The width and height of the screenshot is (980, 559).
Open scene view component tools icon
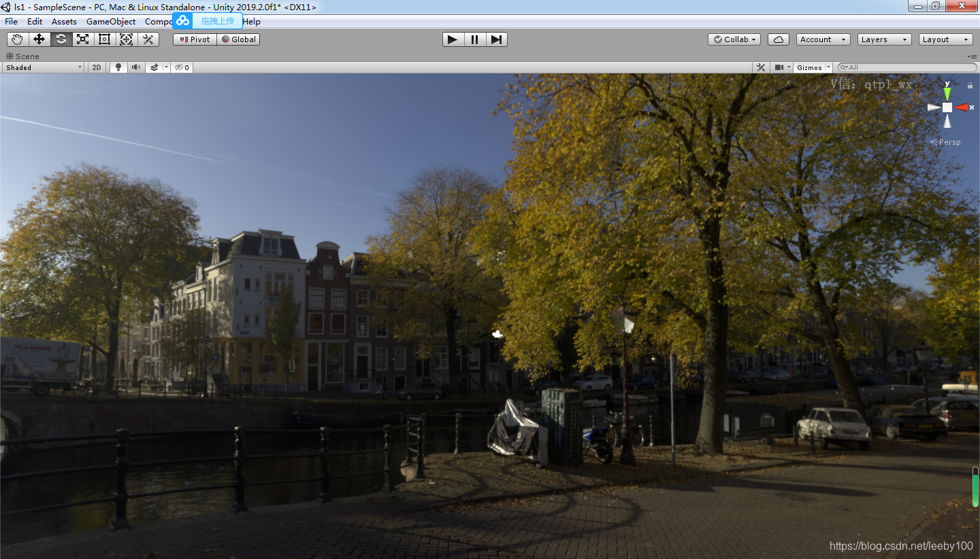pos(762,67)
